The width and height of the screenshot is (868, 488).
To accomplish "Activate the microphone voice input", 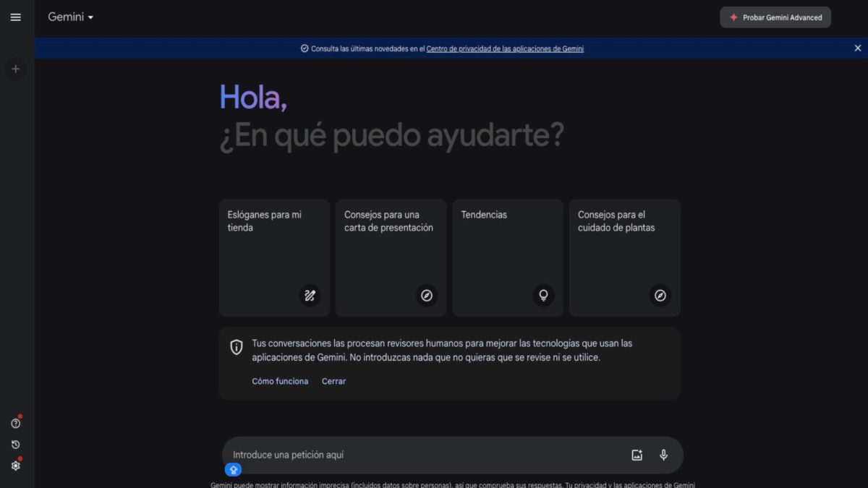I will pyautogui.click(x=663, y=455).
